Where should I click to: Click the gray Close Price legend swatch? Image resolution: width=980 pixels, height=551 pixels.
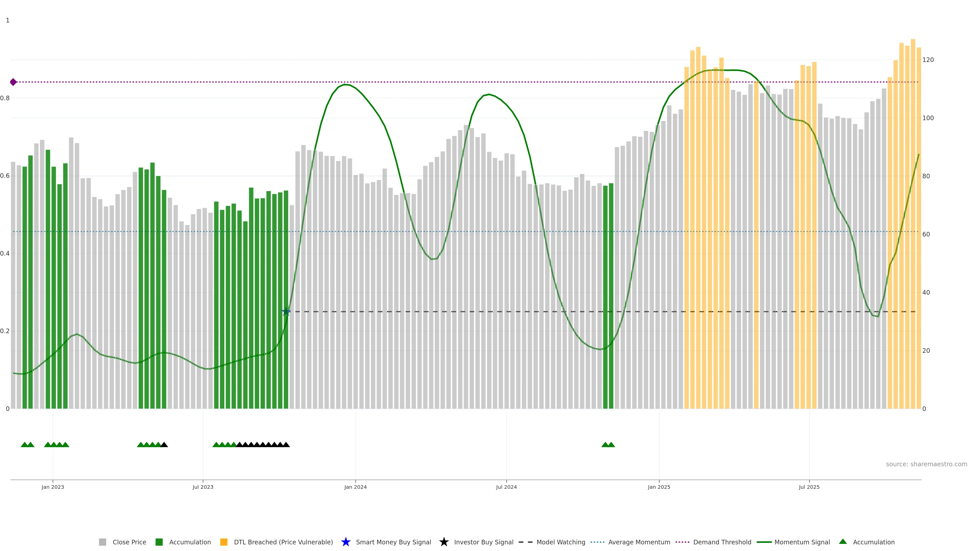point(102,542)
